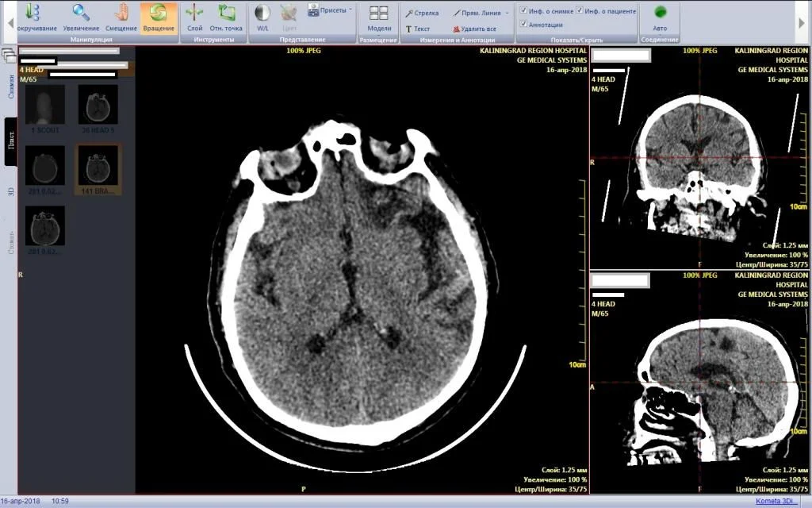Click the Удалить все button
The height and width of the screenshot is (508, 812).
[x=474, y=29]
